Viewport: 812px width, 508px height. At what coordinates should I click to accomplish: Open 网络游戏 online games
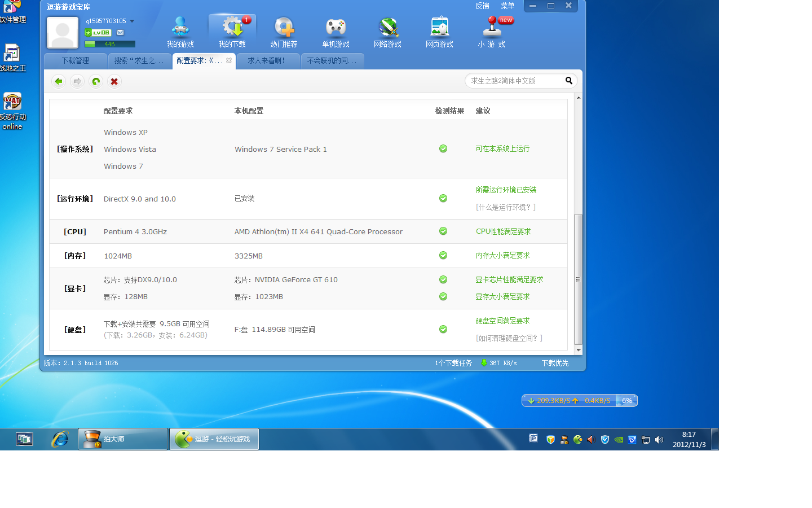(x=387, y=32)
